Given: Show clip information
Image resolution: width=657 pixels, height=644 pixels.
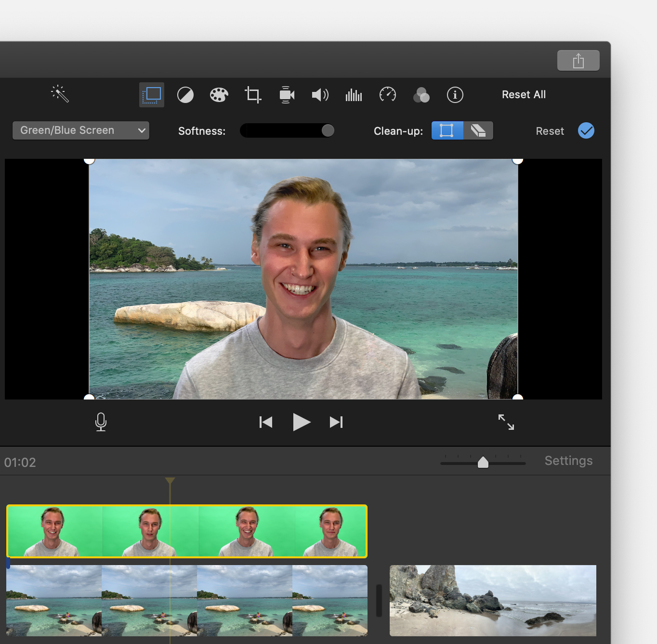Looking at the screenshot, I should [x=455, y=94].
